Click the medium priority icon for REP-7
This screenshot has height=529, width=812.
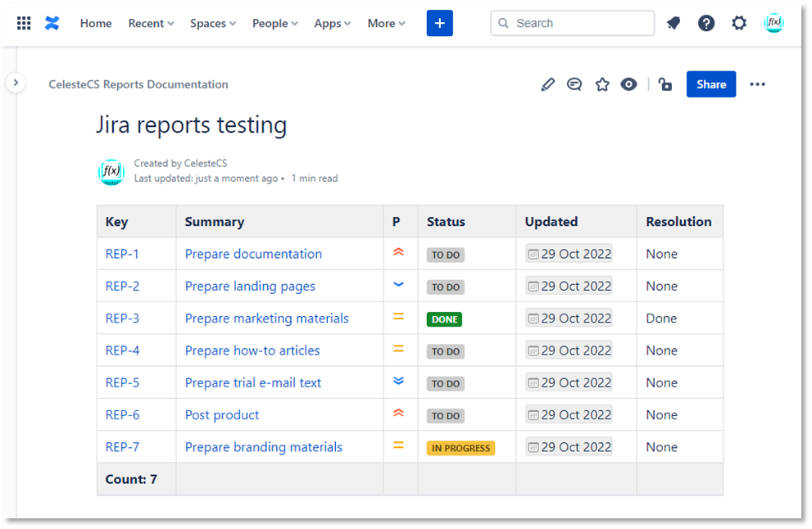[x=398, y=445]
